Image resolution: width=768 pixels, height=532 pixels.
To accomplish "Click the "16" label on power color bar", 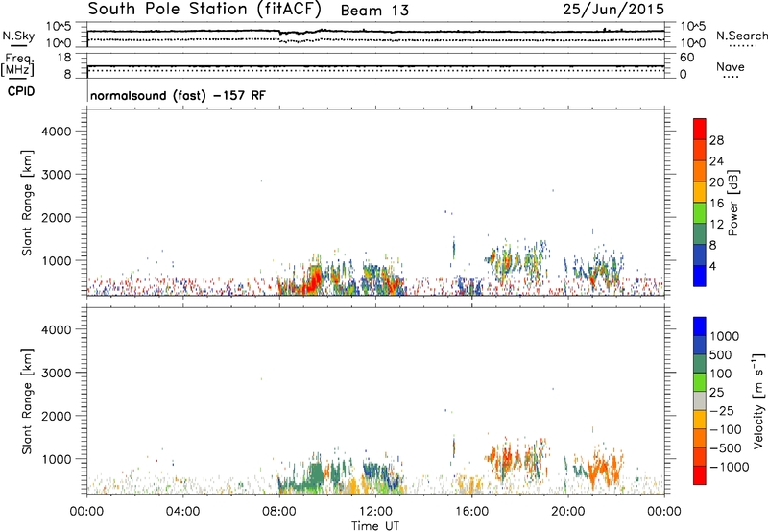I will coord(716,204).
